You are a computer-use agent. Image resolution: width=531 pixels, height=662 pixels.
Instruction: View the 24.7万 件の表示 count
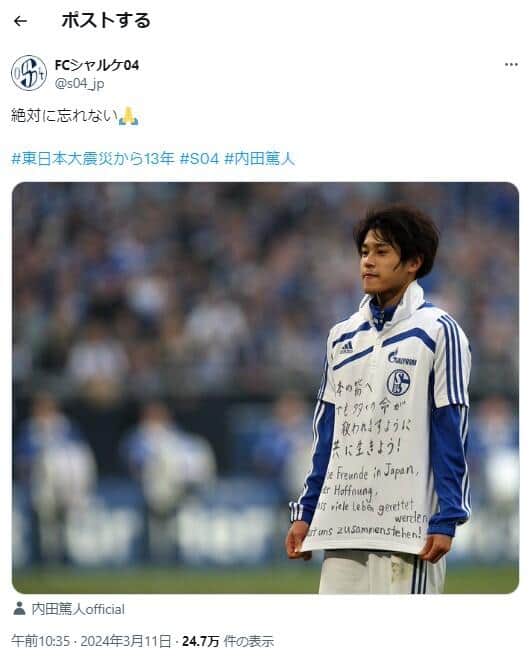[x=228, y=641]
